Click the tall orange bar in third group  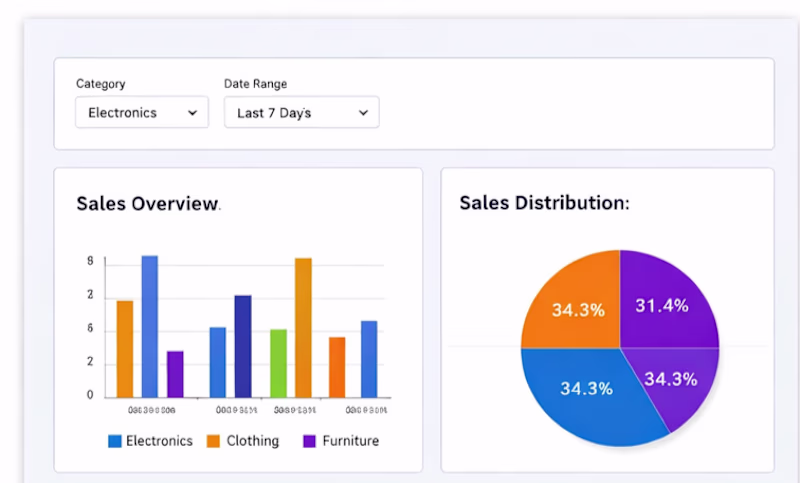(x=303, y=327)
